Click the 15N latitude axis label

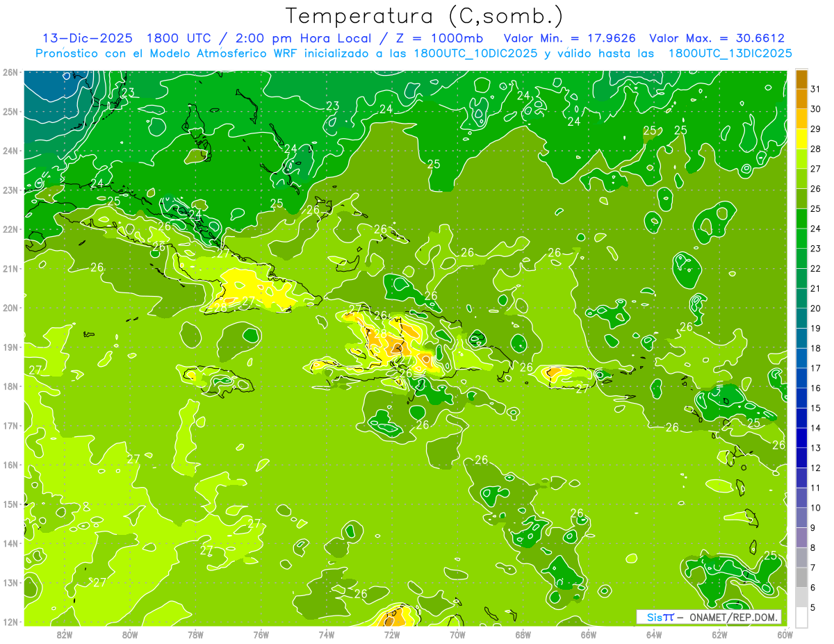[10, 504]
